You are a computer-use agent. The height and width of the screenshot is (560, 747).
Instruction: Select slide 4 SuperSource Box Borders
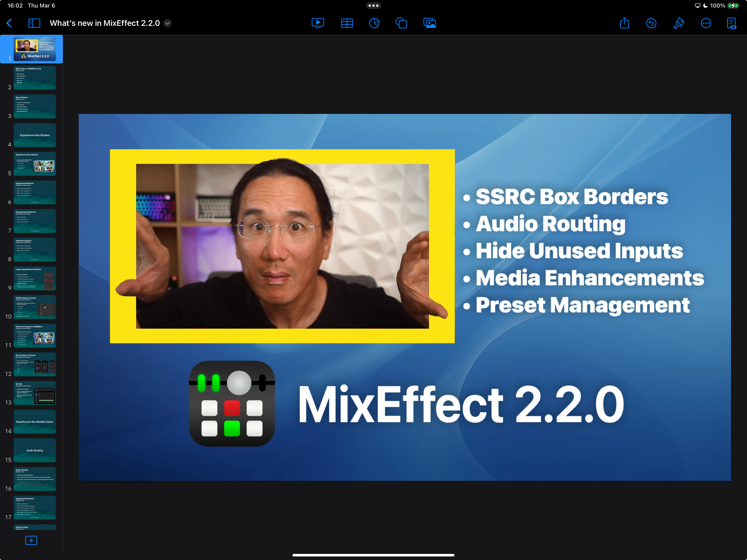click(35, 135)
